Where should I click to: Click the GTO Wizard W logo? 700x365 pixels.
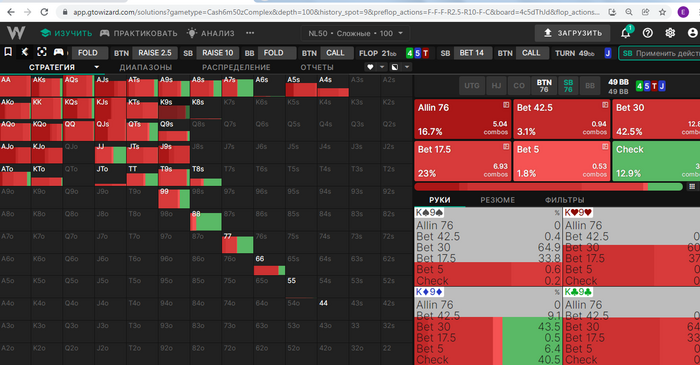(16, 33)
